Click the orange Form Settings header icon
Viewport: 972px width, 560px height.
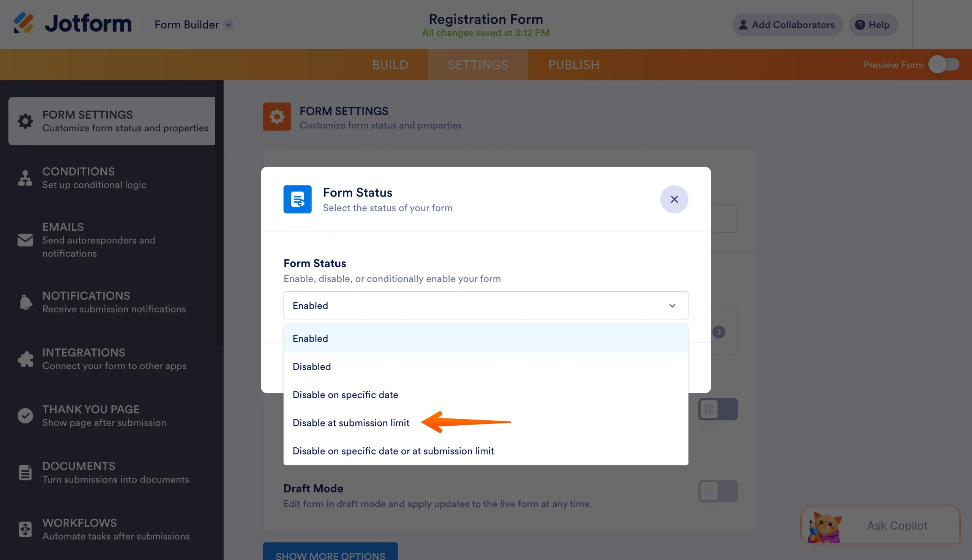click(277, 116)
